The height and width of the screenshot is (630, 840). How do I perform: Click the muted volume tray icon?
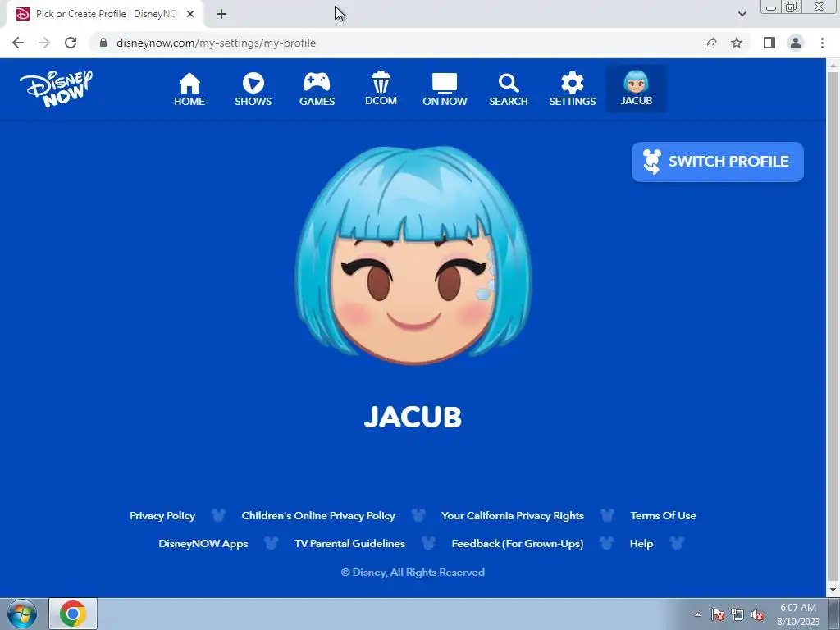[x=757, y=614]
